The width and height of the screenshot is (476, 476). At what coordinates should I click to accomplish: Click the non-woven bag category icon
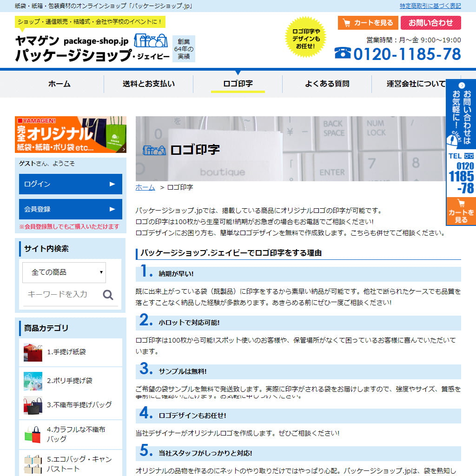coord(33,405)
